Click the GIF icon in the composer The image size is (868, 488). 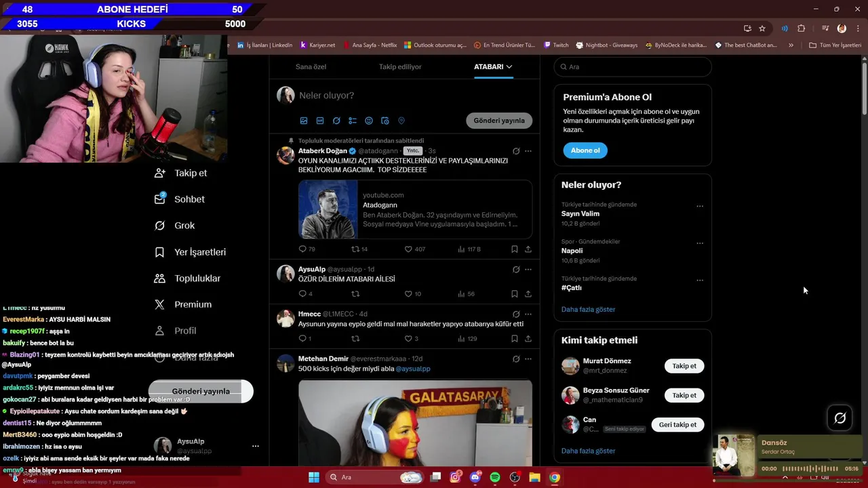(x=320, y=121)
